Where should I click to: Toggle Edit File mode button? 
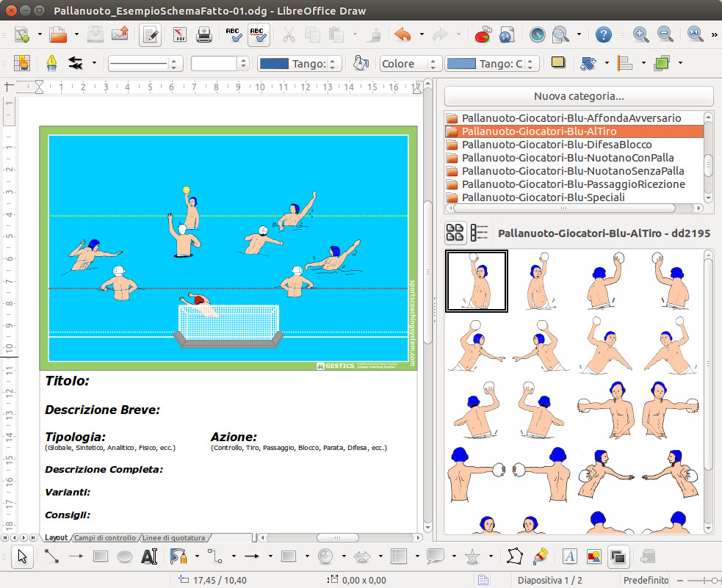(151, 34)
